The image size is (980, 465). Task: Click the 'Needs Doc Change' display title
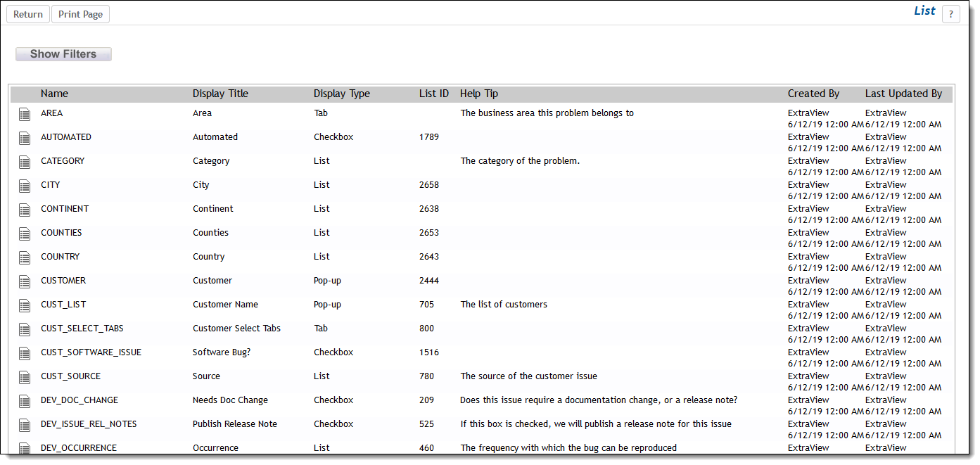tap(230, 400)
